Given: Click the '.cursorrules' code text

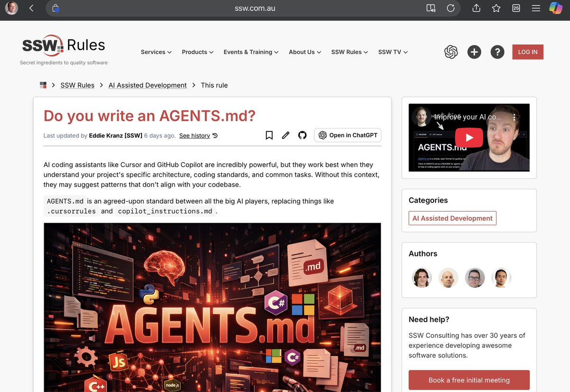Looking at the screenshot, I should 71,211.
